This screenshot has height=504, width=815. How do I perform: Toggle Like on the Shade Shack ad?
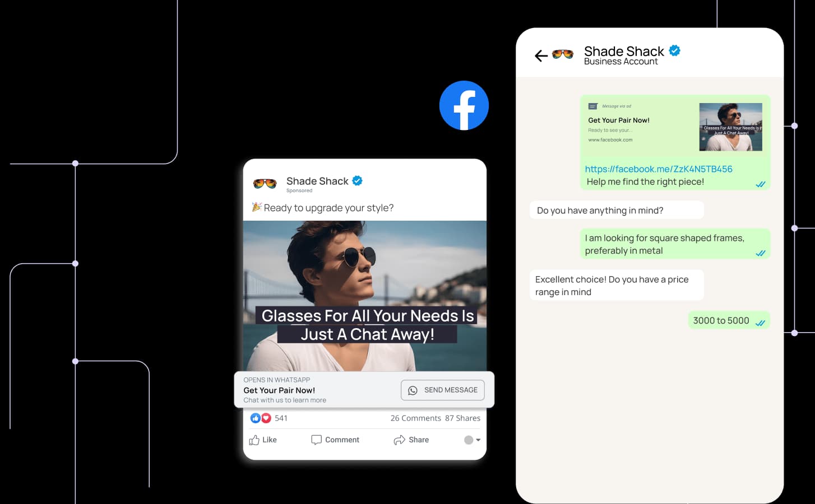(x=262, y=440)
